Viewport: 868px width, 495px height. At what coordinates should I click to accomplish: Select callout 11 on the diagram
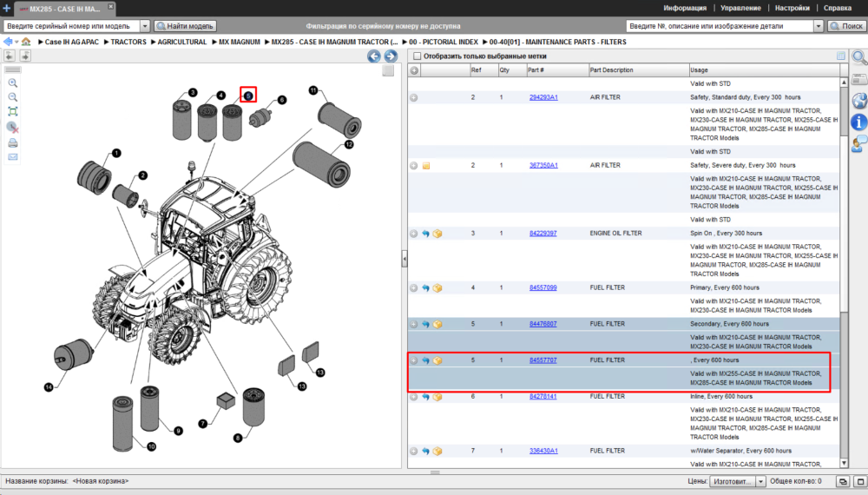coord(313,90)
